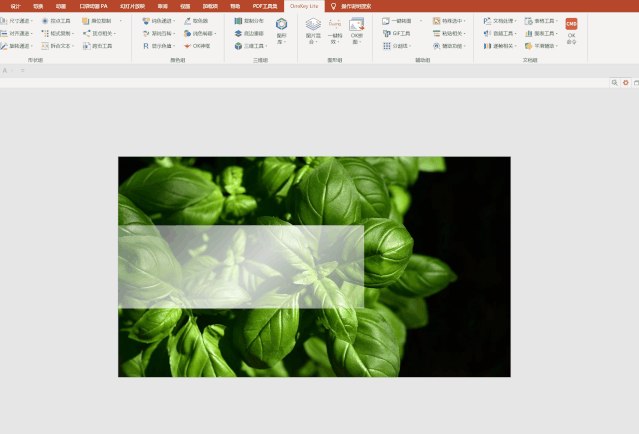The image size is (639, 434).
Task: Click the 跨页工具 cross-page tool icon
Action: (86, 46)
